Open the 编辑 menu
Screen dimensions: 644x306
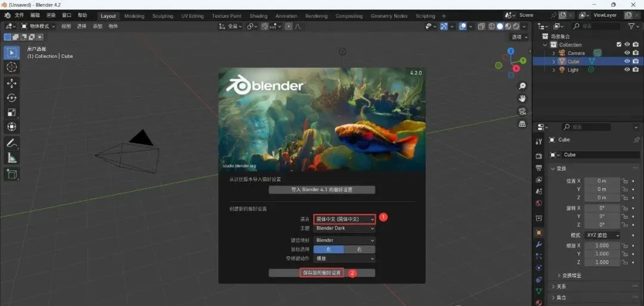(35, 15)
